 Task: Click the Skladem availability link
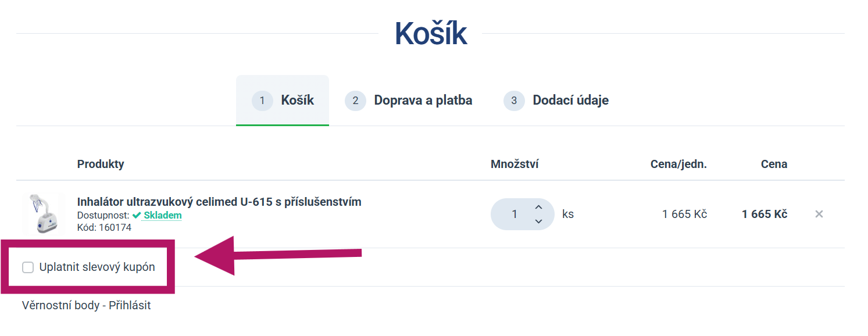163,215
